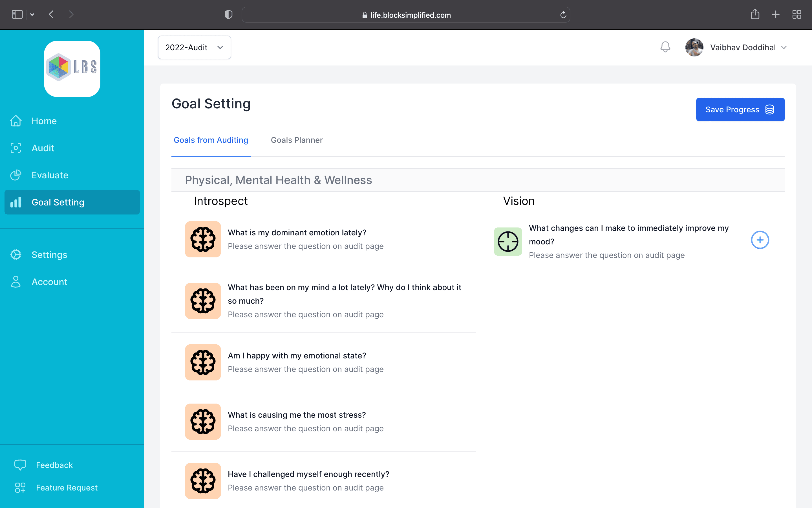The image size is (812, 508).
Task: Click the life.blocksimplified.com address bar
Action: point(406,15)
